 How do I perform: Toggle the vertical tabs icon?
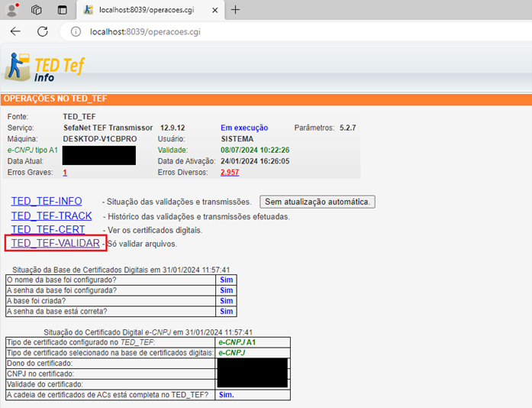[63, 10]
